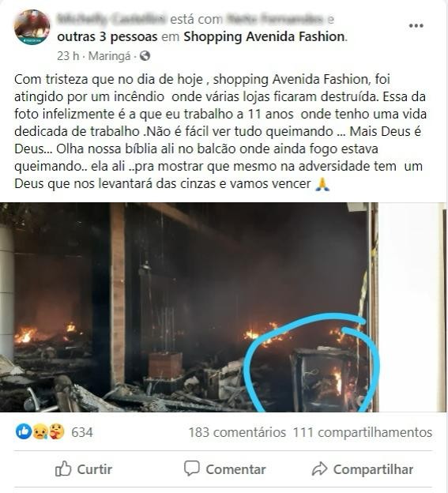View the 111 compartilhamentos list
The width and height of the screenshot is (448, 493).
363,432
